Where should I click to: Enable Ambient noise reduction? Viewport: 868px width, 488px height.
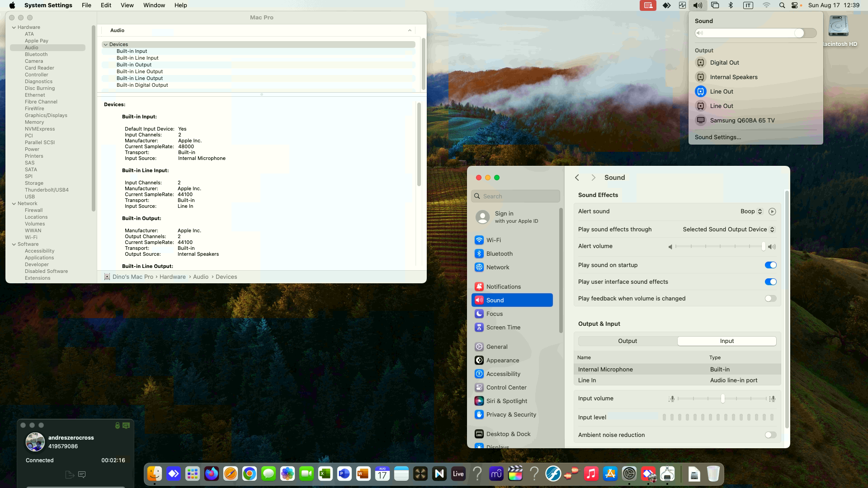(770, 435)
